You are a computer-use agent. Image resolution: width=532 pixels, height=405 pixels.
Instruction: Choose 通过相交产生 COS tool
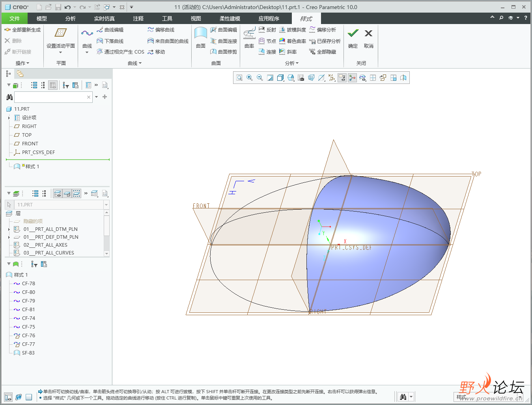pos(120,52)
